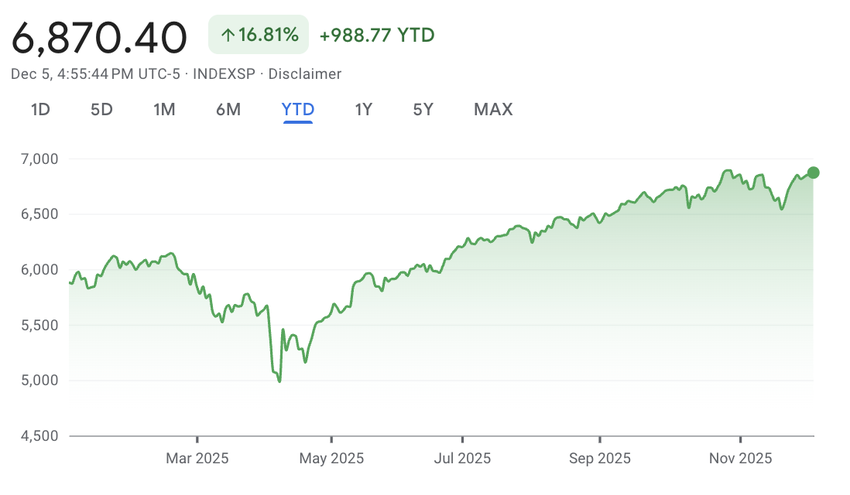Click the 6,870.40 index price
This screenshot has width=850, height=495.
point(99,37)
